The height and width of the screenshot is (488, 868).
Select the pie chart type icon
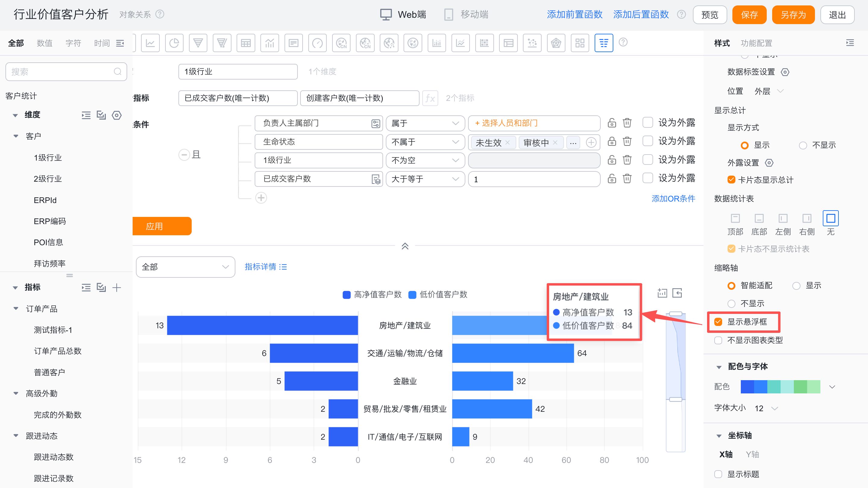click(174, 43)
